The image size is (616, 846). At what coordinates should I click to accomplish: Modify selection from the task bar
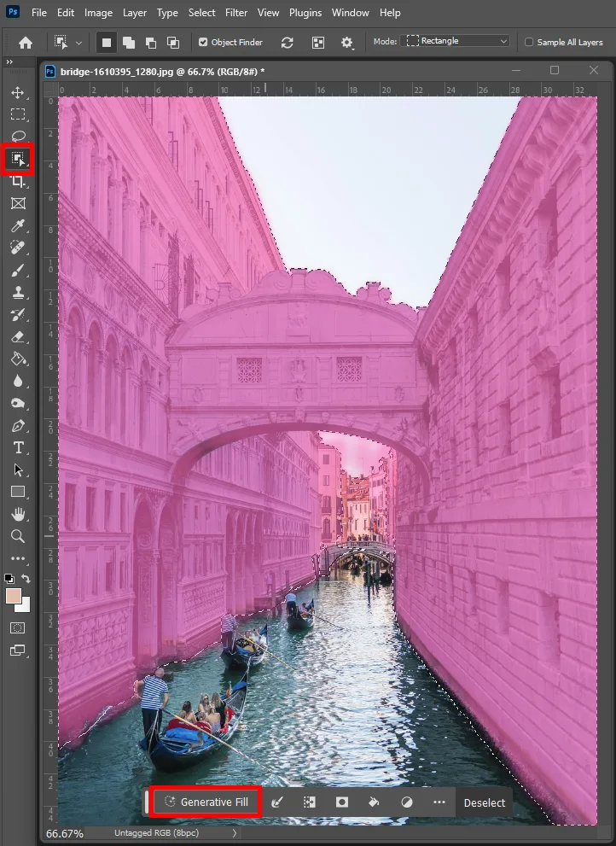(x=277, y=802)
